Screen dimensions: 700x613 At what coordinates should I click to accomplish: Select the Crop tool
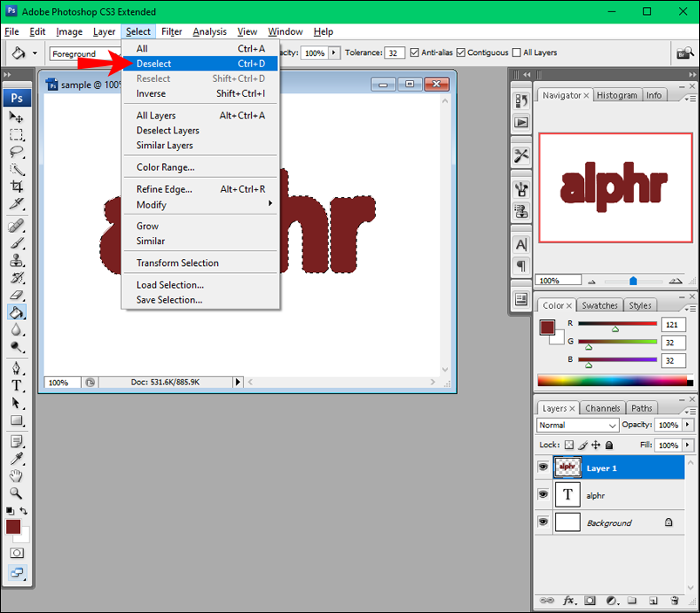[x=17, y=187]
